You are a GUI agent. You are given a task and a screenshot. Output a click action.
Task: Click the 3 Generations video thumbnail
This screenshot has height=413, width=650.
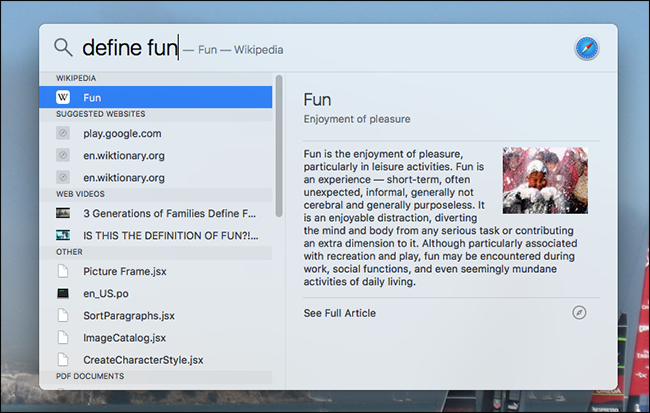click(63, 213)
